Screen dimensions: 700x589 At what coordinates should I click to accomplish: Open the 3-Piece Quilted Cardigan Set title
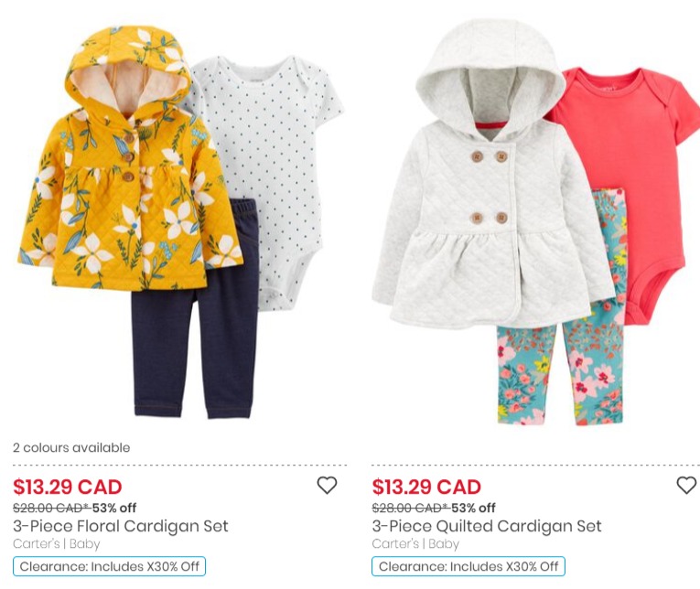pos(487,526)
